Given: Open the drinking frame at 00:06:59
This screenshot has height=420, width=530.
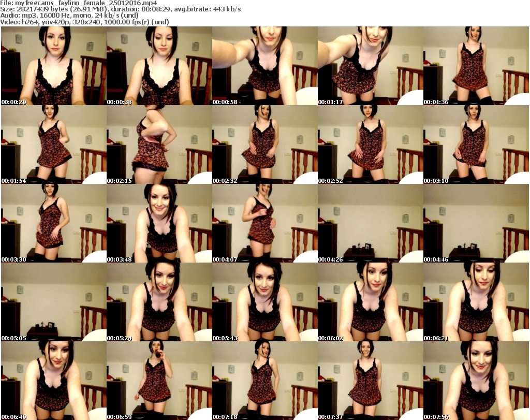Looking at the screenshot, I should [x=159, y=381].
